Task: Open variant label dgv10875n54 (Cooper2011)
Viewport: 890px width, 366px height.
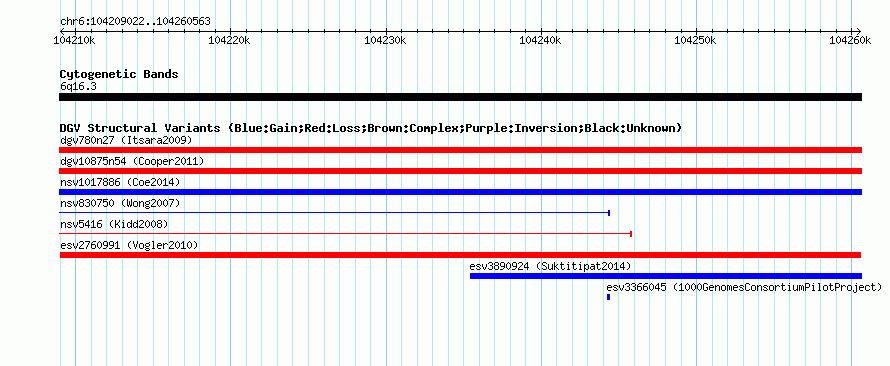Action: (x=132, y=161)
